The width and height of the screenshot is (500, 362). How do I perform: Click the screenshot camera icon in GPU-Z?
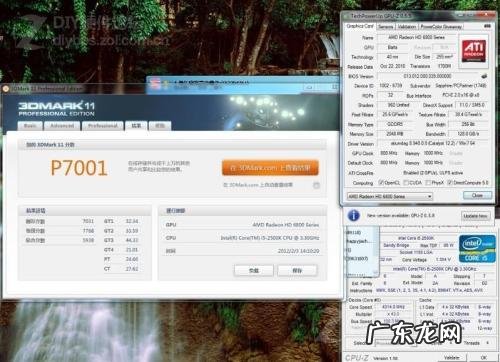click(x=487, y=26)
